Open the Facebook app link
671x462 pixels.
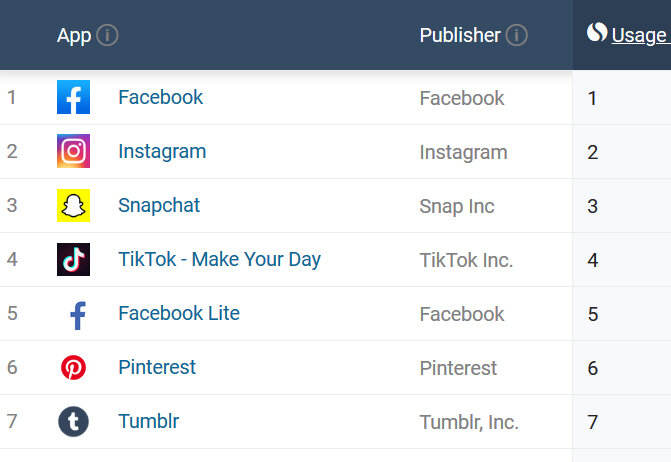160,97
